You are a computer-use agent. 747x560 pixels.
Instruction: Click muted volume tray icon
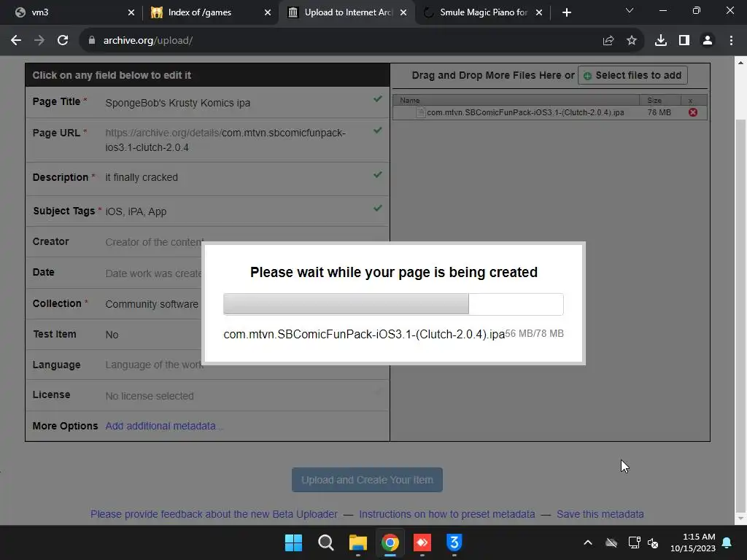(653, 542)
